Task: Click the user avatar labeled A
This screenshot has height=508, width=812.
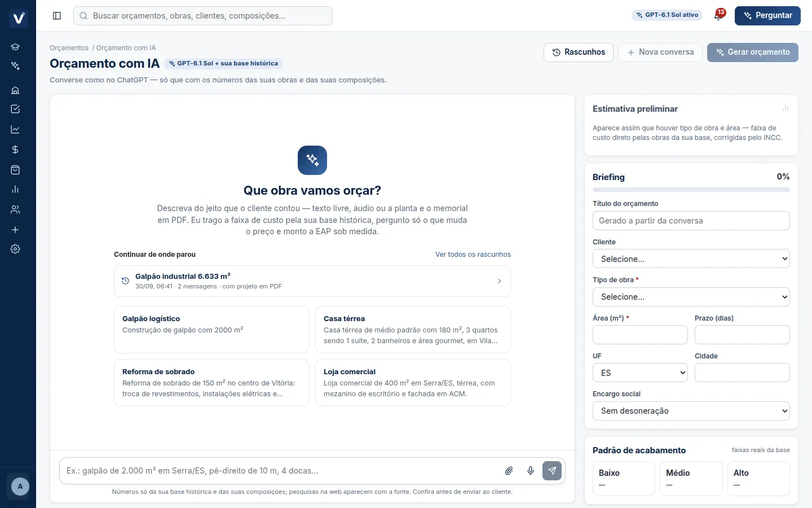Action: pyautogui.click(x=20, y=487)
